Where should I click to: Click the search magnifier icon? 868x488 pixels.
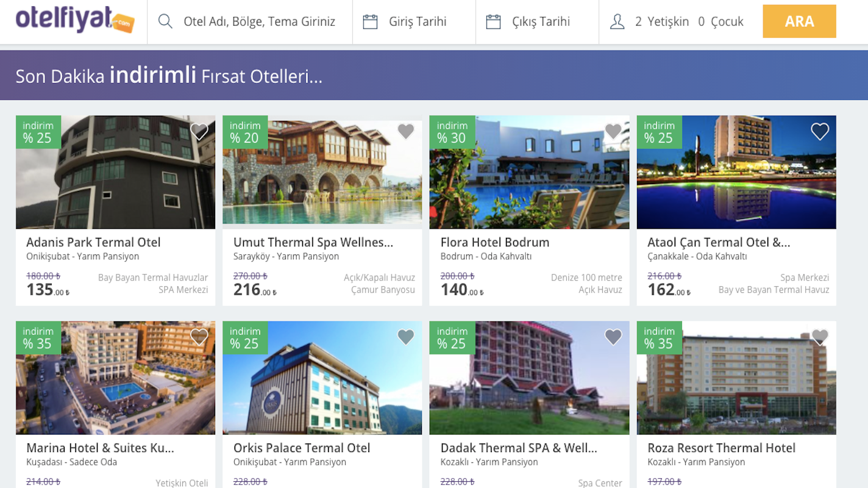pos(165,22)
